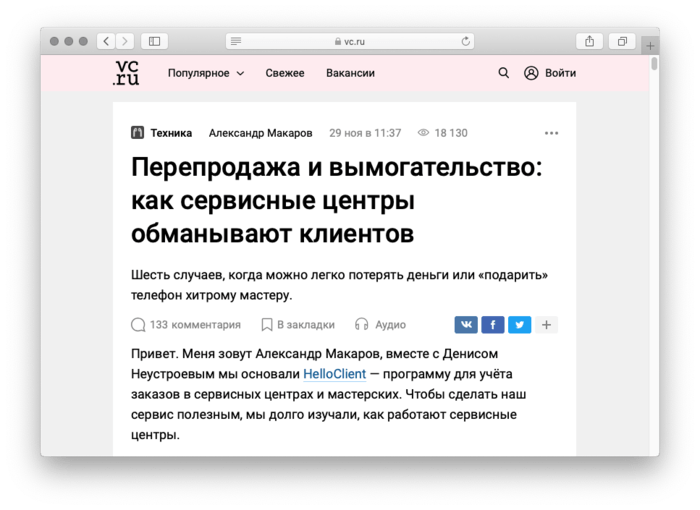This screenshot has width=700, height=510.
Task: Click the Техника category icon
Action: click(x=138, y=133)
